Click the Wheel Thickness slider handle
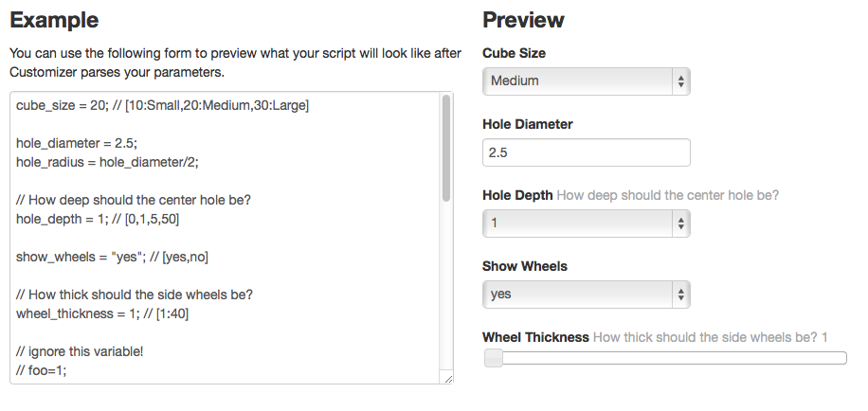The width and height of the screenshot is (868, 411). pos(494,358)
